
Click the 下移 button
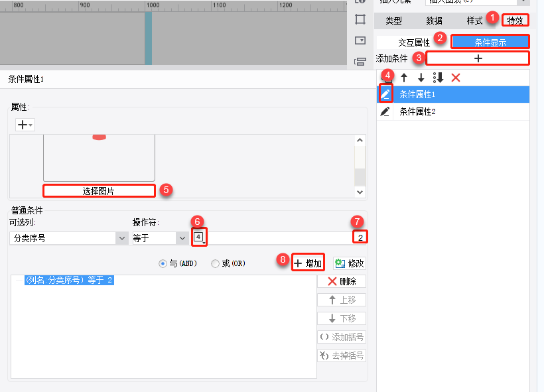[x=342, y=318]
